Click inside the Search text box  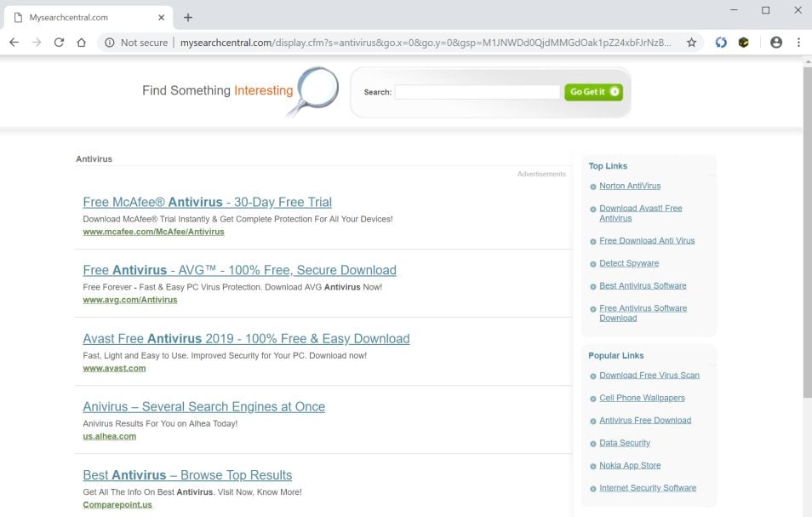(x=477, y=92)
